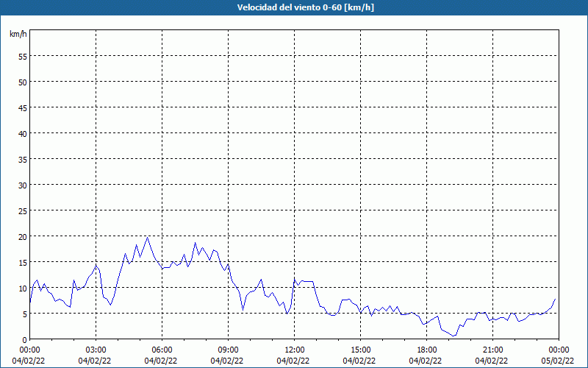Select the '03:00' time label on the x-axis

coord(96,350)
